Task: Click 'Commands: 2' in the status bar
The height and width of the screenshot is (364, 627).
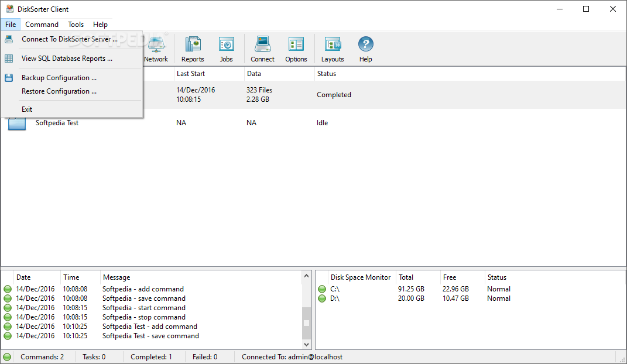Action: coord(42,357)
